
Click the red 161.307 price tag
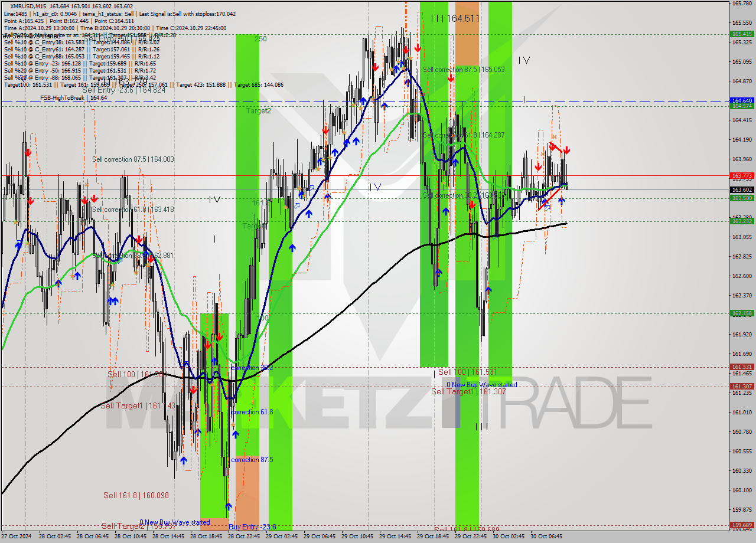[742, 387]
